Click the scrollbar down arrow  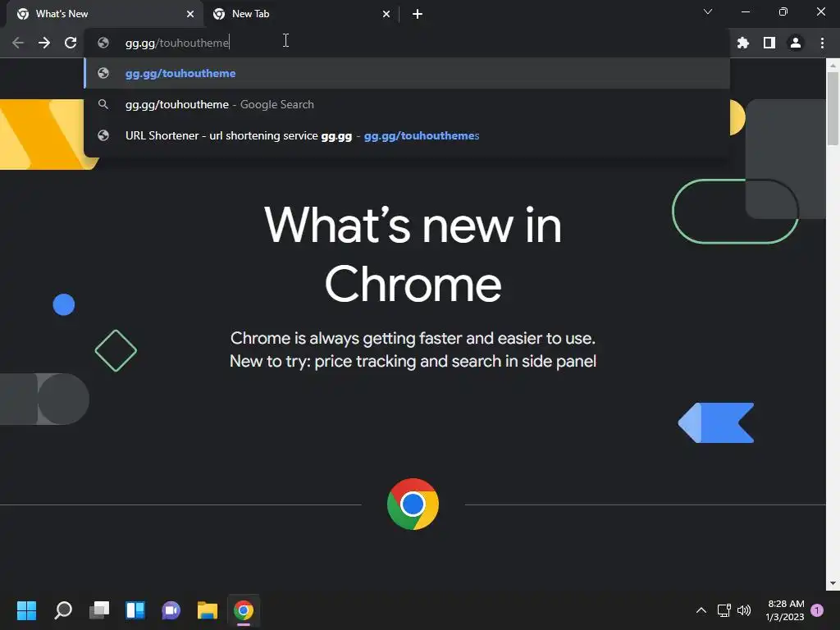(x=833, y=583)
